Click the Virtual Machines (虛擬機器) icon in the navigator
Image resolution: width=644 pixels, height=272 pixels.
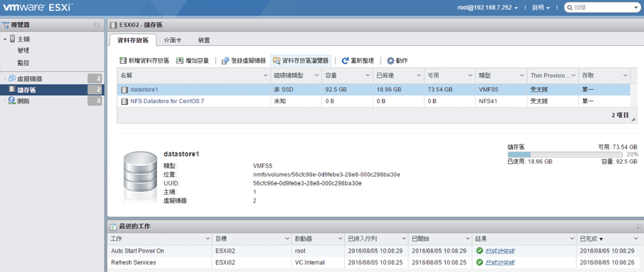pyautogui.click(x=12, y=78)
